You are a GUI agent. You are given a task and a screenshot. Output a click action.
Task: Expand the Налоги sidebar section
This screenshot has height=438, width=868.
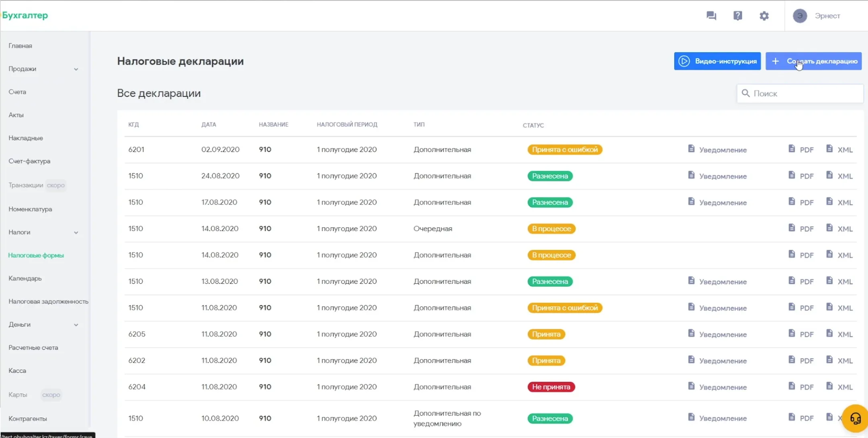point(43,232)
